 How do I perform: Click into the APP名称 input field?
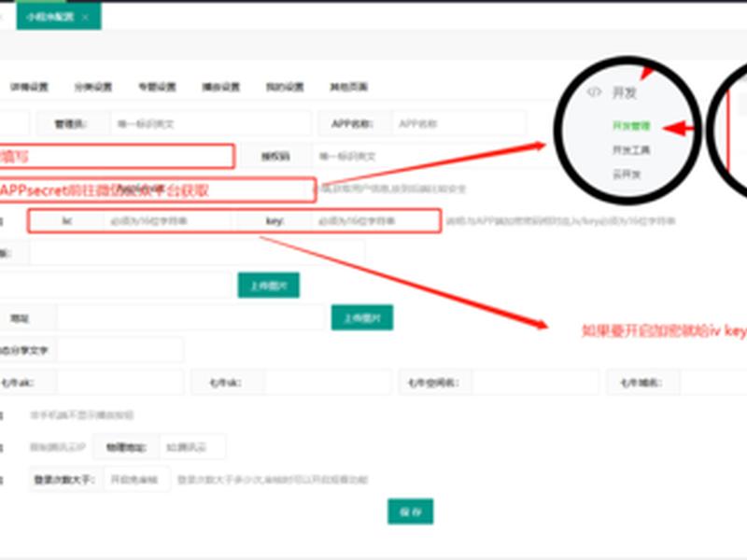459,124
